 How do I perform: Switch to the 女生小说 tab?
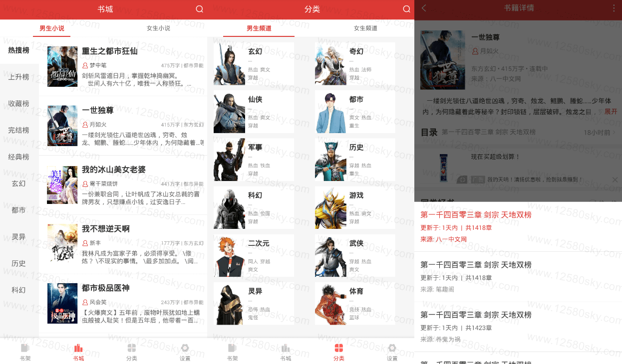[158, 28]
